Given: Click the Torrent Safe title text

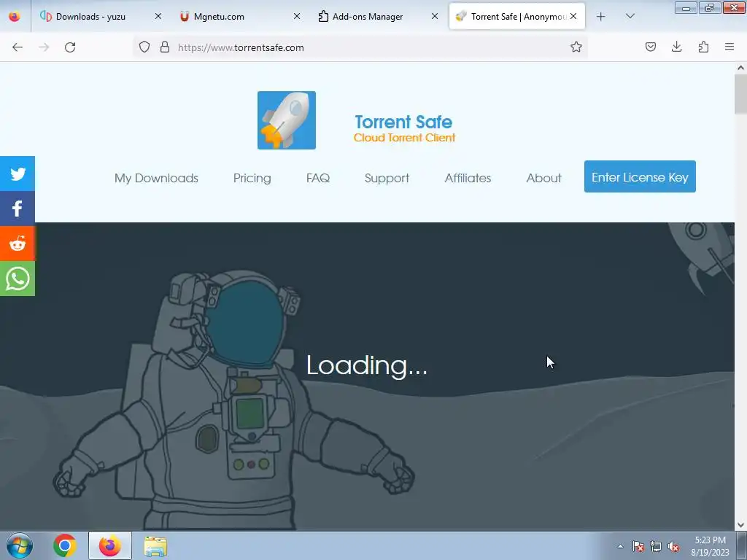Looking at the screenshot, I should point(403,122).
